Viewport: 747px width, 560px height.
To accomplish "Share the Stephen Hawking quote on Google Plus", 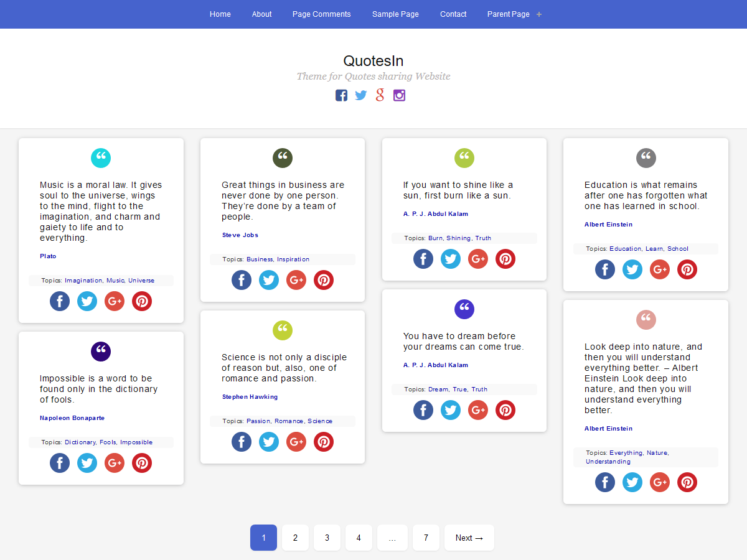I will tap(296, 442).
